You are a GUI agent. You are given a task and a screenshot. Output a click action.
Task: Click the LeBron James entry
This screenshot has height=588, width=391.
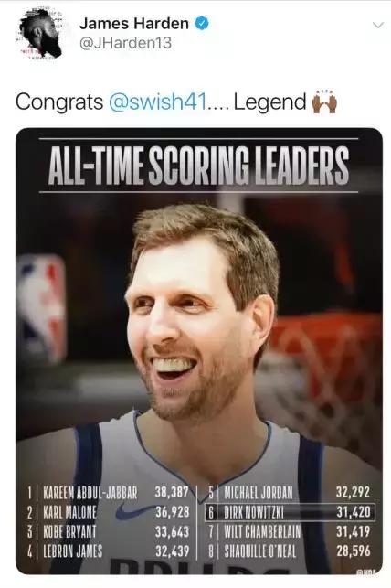pyautogui.click(x=109, y=551)
